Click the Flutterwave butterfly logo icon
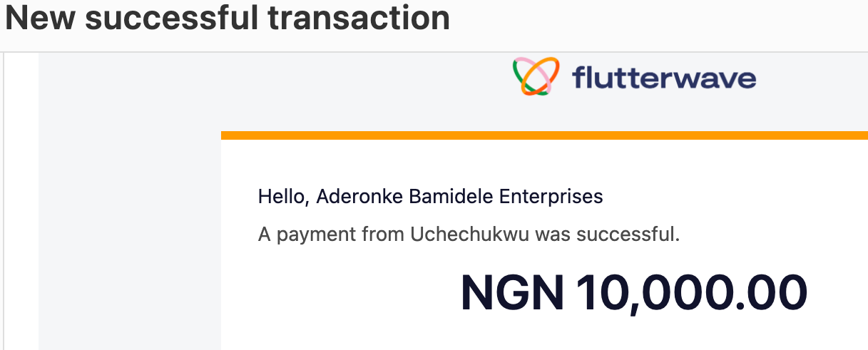The image size is (868, 350). [536, 76]
